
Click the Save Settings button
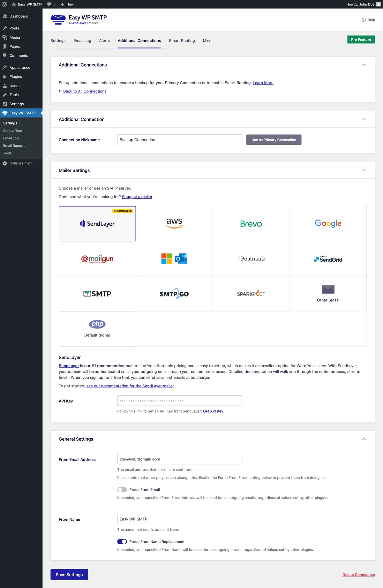pyautogui.click(x=69, y=575)
